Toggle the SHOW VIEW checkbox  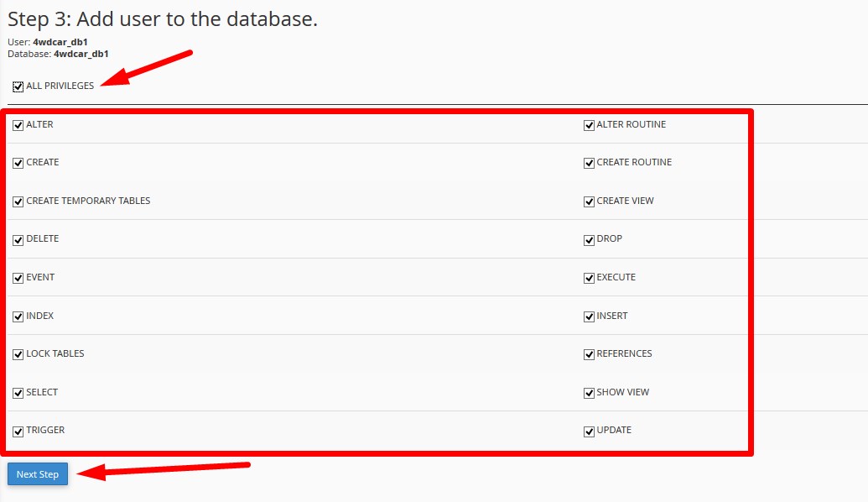coord(589,393)
